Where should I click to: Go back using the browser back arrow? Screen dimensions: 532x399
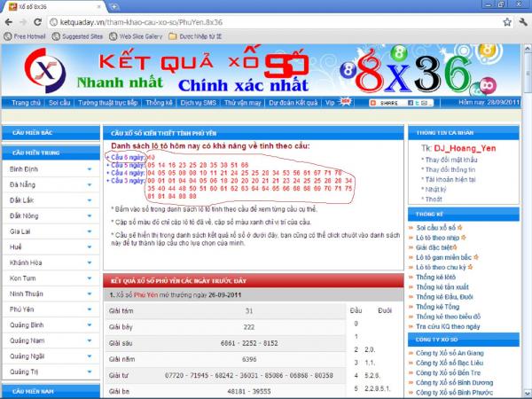tap(9, 22)
